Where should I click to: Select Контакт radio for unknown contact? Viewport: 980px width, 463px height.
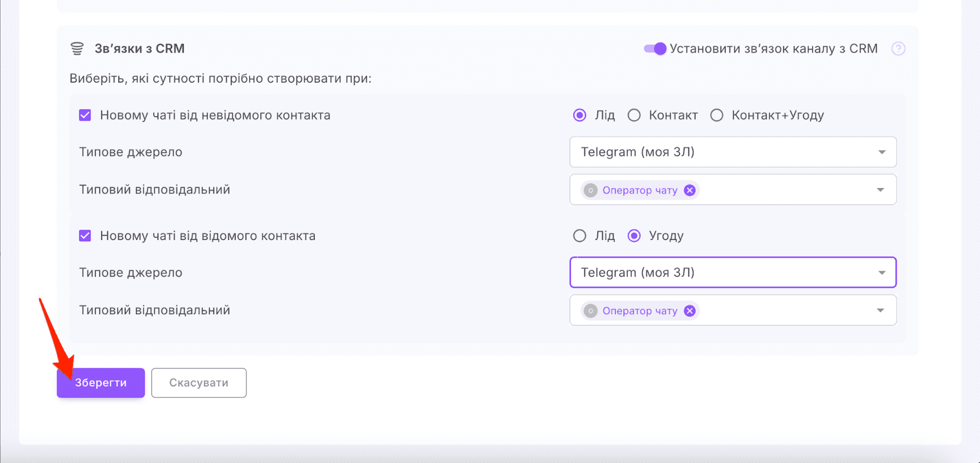(x=634, y=115)
